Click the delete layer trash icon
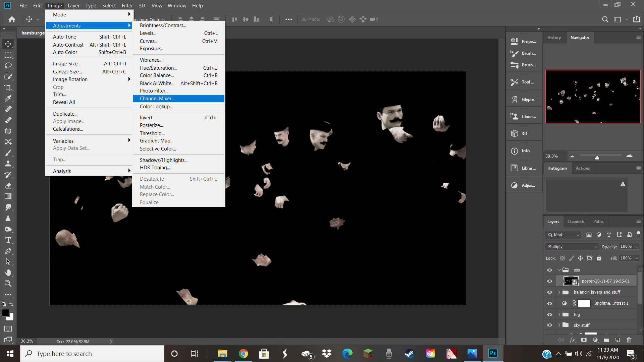 (629, 340)
